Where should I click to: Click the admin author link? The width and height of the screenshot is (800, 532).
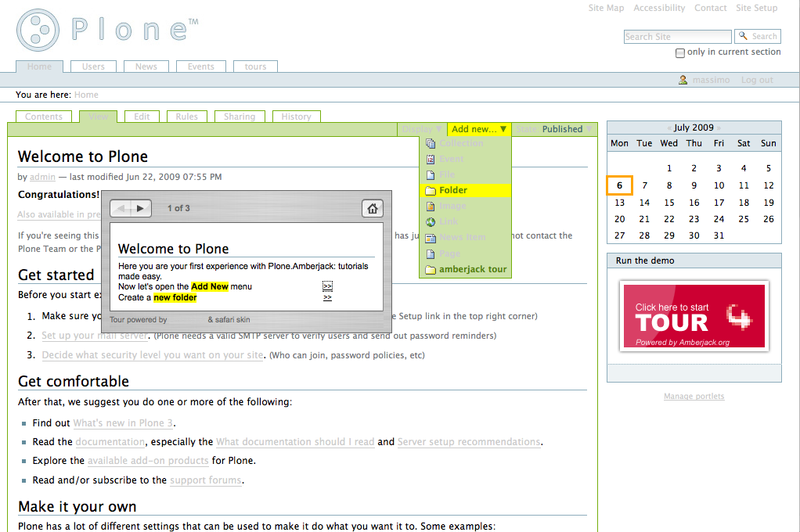tap(42, 177)
